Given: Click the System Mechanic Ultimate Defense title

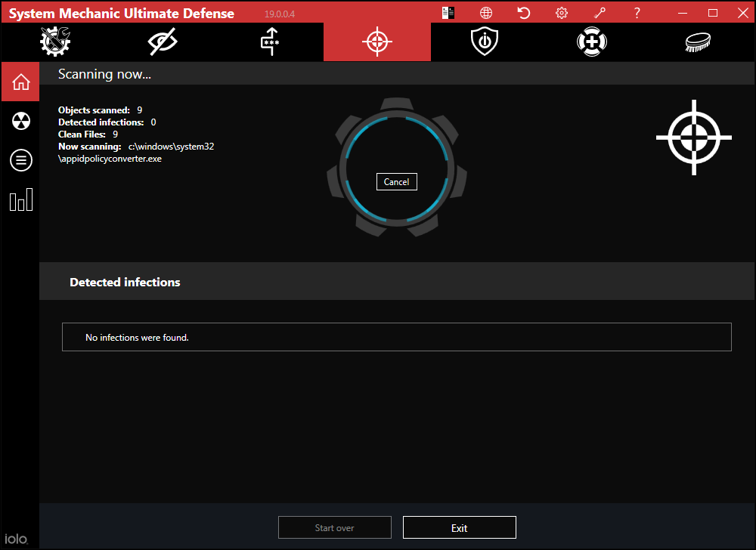Looking at the screenshot, I should (122, 14).
